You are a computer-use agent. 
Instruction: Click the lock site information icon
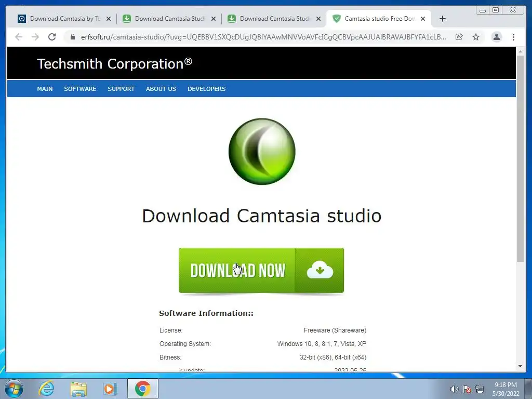[72, 37]
